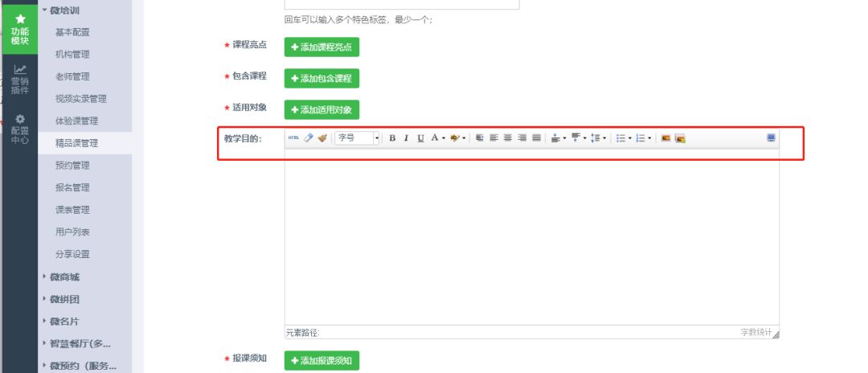Click 添加课程亮点 button
The width and height of the screenshot is (868, 373).
321,47
